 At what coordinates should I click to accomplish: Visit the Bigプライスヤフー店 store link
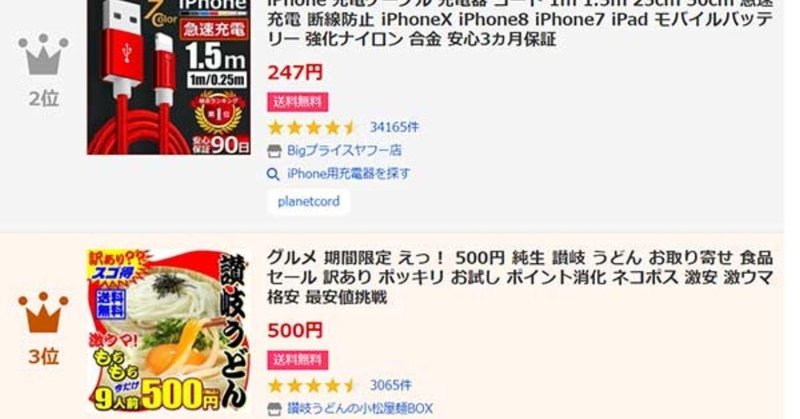(344, 151)
